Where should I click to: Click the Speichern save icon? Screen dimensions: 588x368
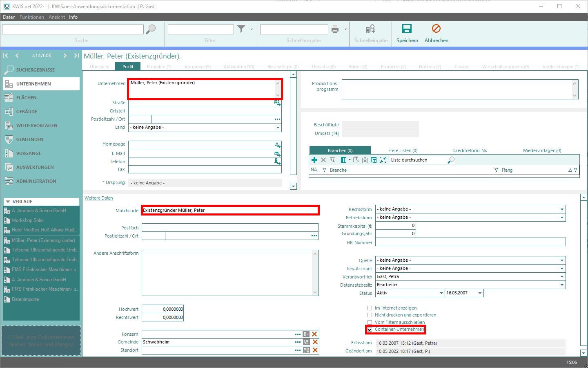click(x=407, y=29)
